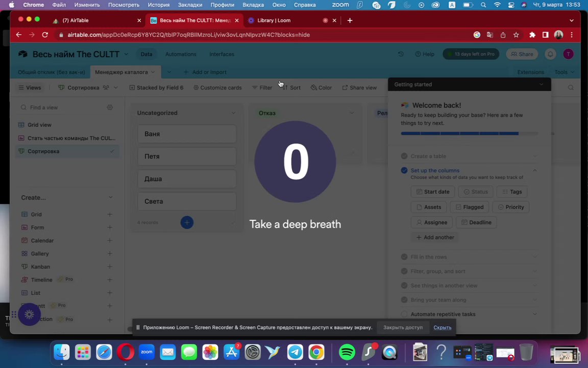The height and width of the screenshot is (368, 588).
Task: Open Менеджер каталога table tab dropdown
Action: click(153, 72)
